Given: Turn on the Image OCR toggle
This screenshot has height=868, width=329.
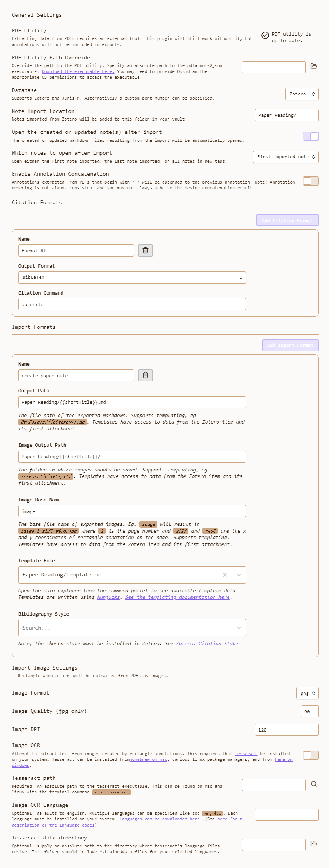Looking at the screenshot, I should 311,755.
